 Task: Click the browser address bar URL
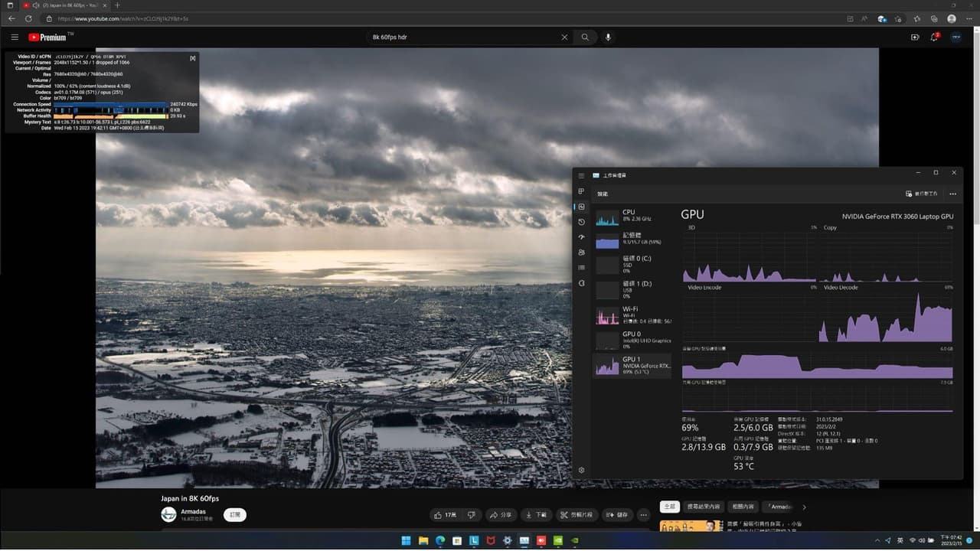122,18
